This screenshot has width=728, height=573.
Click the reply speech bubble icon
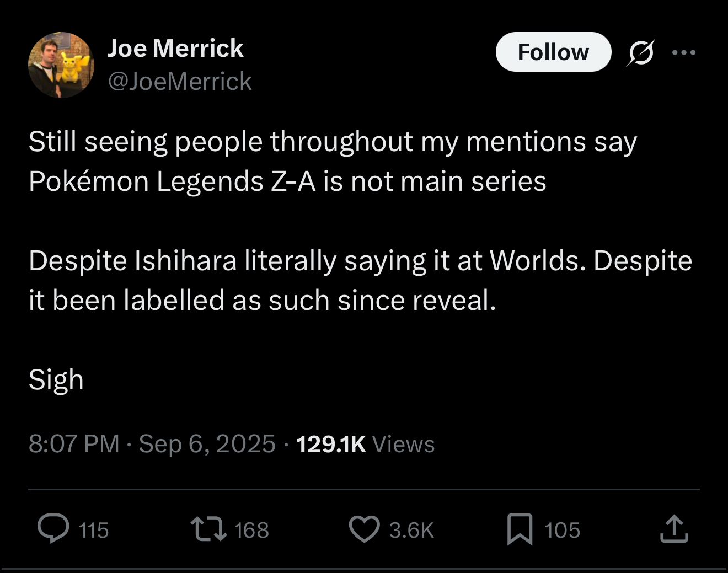[53, 528]
